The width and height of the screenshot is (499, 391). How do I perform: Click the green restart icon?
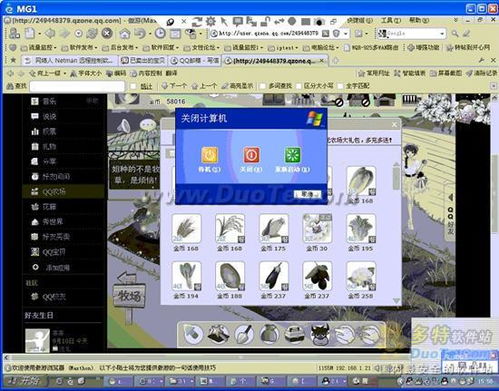click(293, 155)
